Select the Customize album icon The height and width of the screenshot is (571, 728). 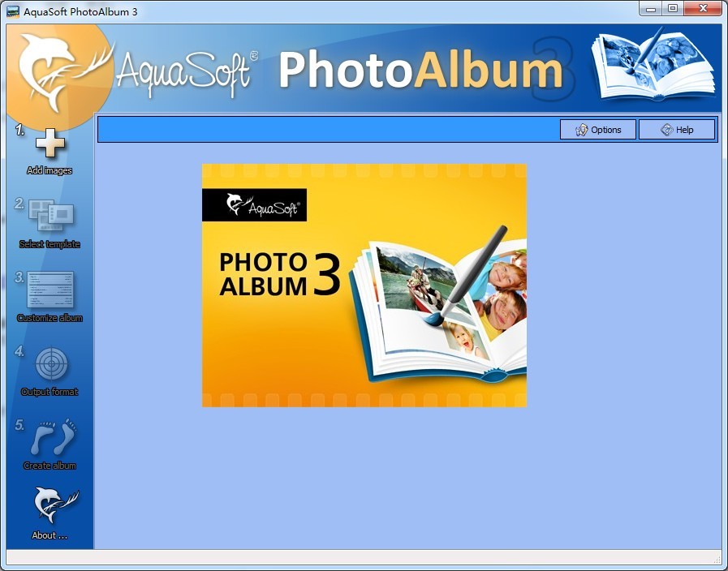[50, 290]
